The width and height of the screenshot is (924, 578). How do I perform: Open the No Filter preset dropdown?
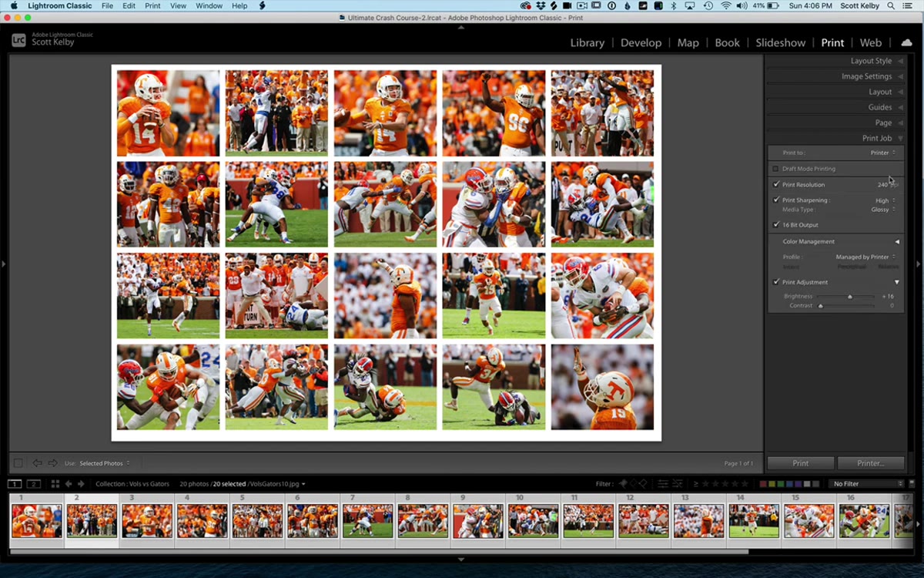click(x=868, y=484)
